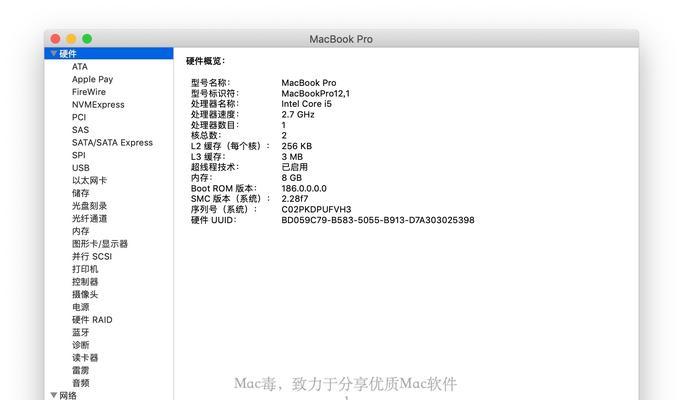683x400 pixels.
Task: Click the 8 GB memory value
Action: point(291,178)
